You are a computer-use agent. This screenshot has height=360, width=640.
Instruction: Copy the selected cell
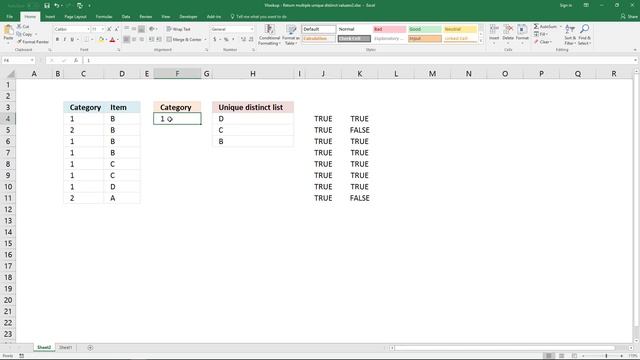click(x=25, y=34)
